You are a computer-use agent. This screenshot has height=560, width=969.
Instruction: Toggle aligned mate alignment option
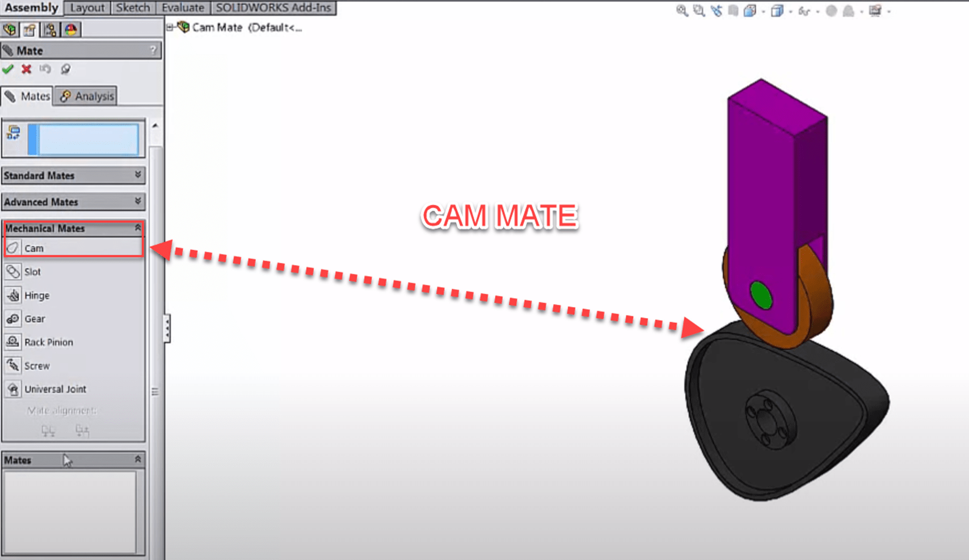tap(48, 431)
